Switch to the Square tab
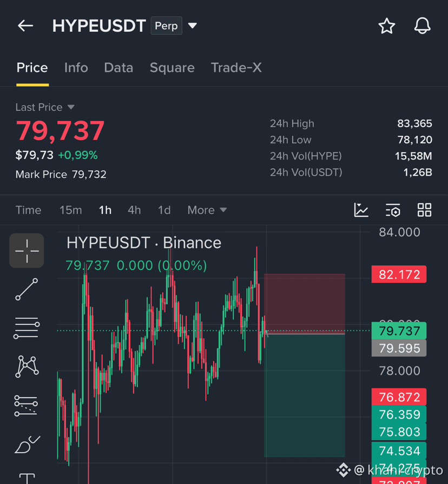Screen dimensions: 448x484 [x=172, y=68]
